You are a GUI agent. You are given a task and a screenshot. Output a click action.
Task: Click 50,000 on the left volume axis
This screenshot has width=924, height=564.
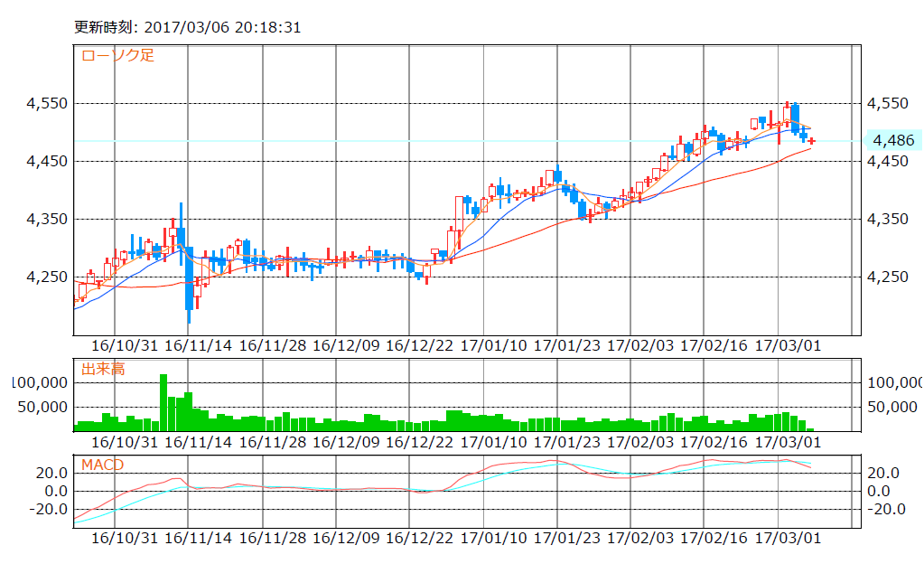42,407
